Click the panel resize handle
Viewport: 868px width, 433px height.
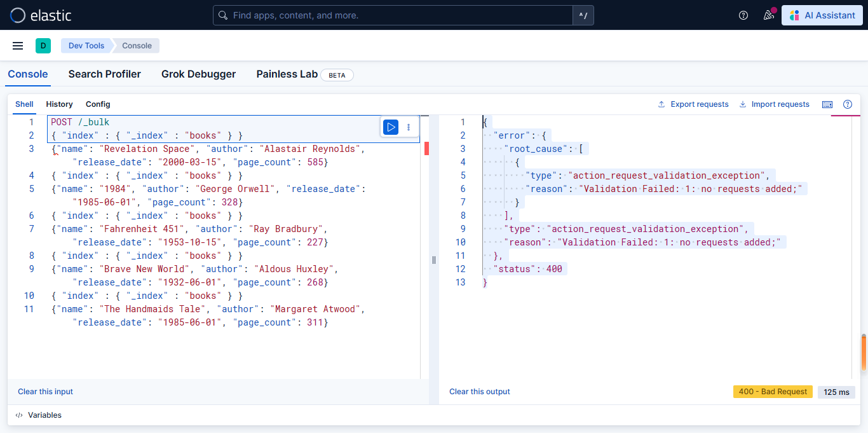pos(434,259)
